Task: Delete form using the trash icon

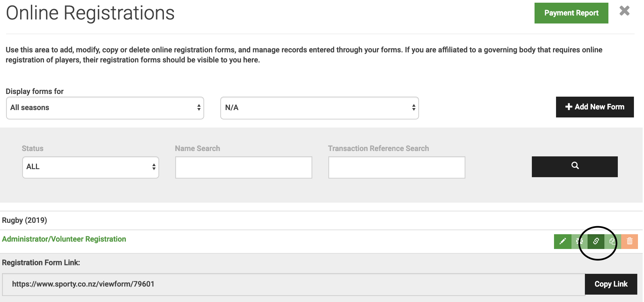Action: point(630,241)
